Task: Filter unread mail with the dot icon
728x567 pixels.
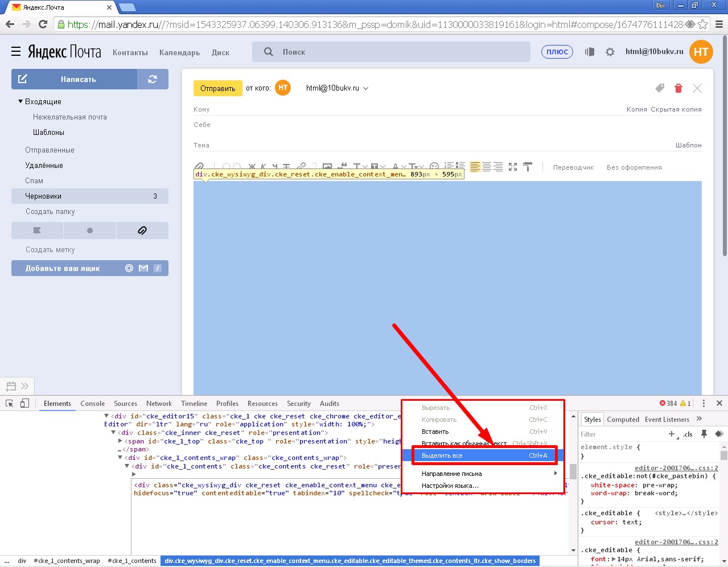Action: (x=90, y=231)
